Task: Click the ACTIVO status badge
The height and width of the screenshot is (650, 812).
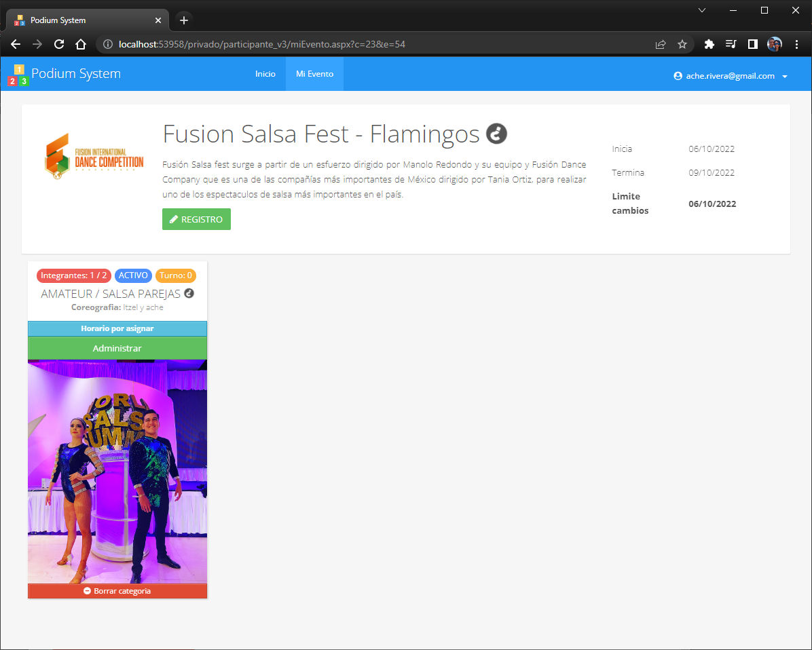Action: 133,275
